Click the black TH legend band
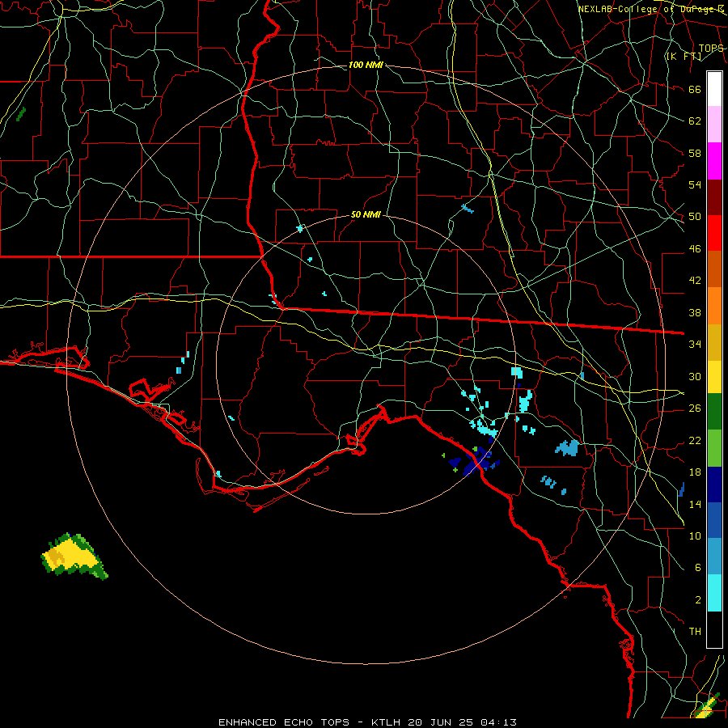This screenshot has height=728, width=728. 714,629
